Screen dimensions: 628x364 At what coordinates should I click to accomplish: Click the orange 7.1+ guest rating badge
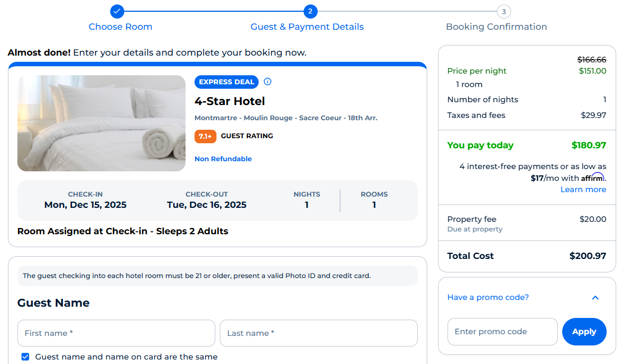click(205, 136)
